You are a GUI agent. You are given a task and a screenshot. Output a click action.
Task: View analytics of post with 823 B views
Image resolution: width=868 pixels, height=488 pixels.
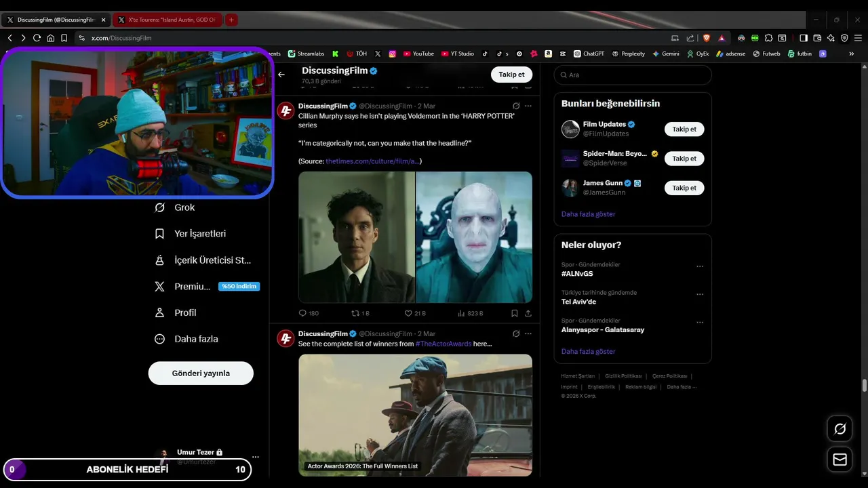pos(471,313)
